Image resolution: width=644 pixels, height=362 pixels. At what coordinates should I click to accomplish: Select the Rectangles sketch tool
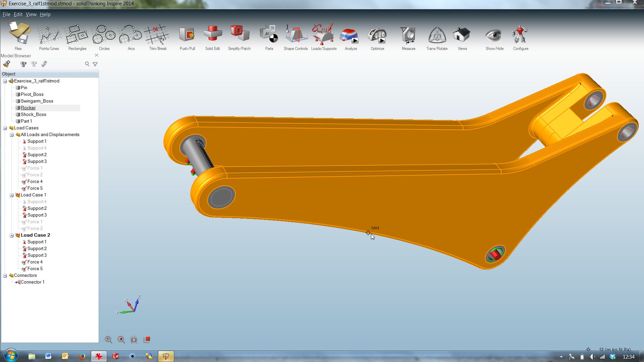coord(77,34)
